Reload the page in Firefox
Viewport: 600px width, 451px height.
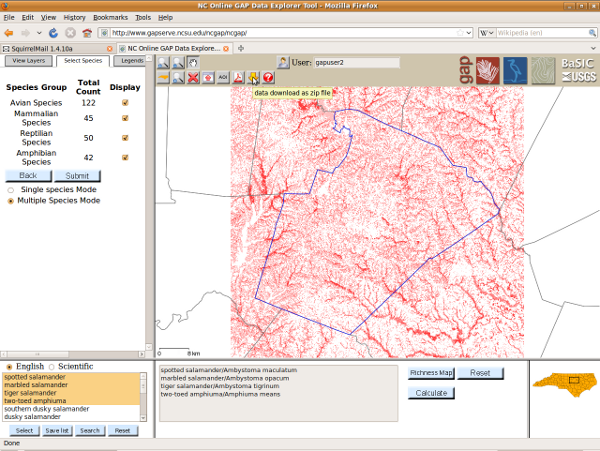[x=53, y=33]
